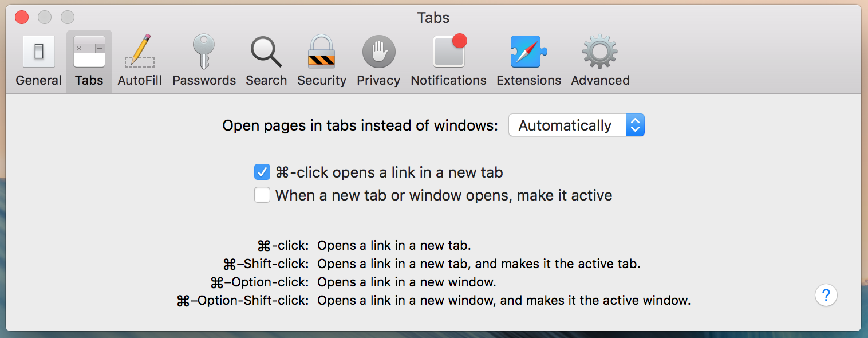Screen dimensions: 868x338
Task: Uncheck ⌘-click opens a link in new tab
Action: tap(262, 172)
